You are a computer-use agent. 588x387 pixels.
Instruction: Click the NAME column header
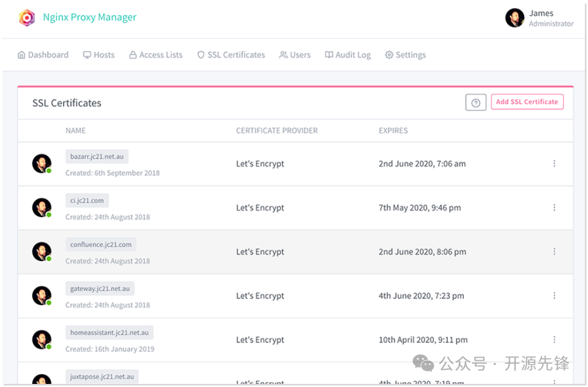pos(76,131)
